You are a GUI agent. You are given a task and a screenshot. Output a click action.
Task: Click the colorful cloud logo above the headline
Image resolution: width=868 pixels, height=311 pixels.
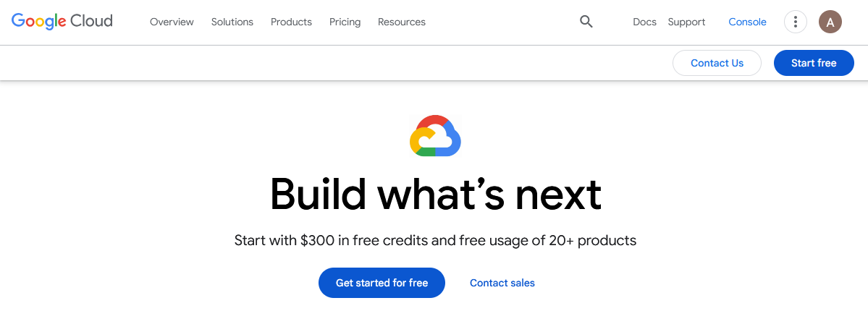click(x=435, y=136)
